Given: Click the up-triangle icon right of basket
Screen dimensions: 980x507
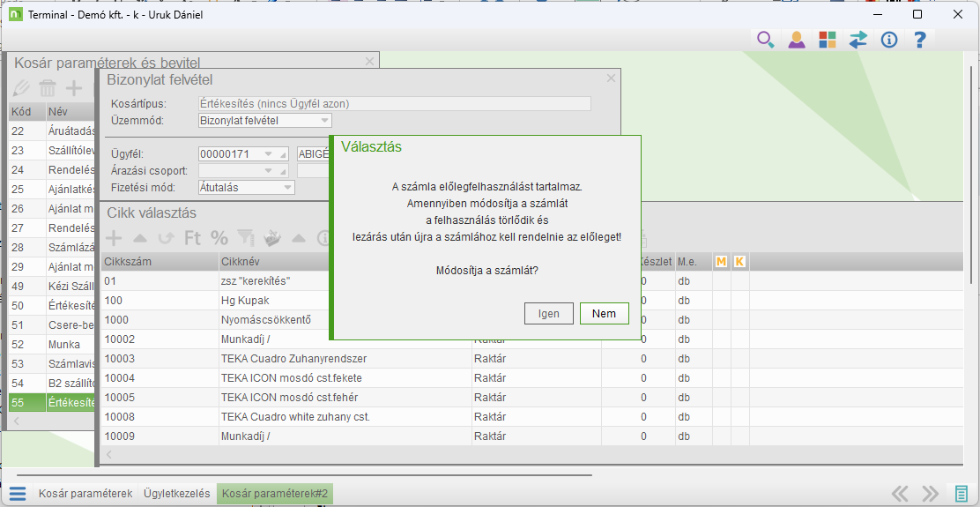Looking at the screenshot, I should point(299,237).
